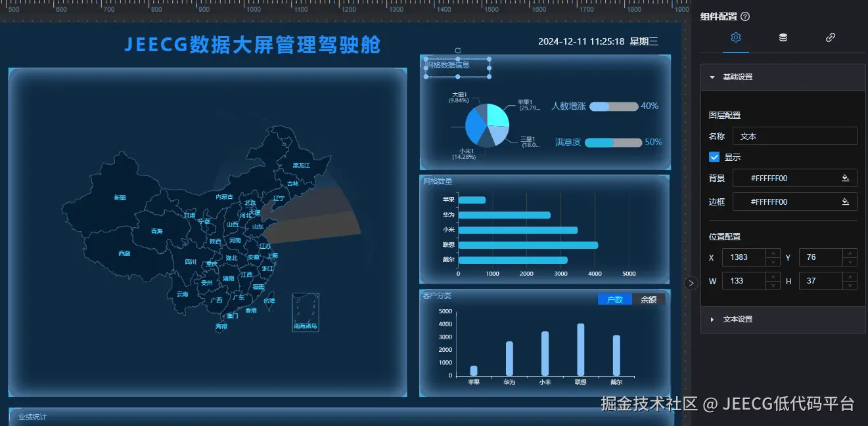Select the 网格数据信息 text component
The width and height of the screenshot is (868, 426).
(457, 68)
